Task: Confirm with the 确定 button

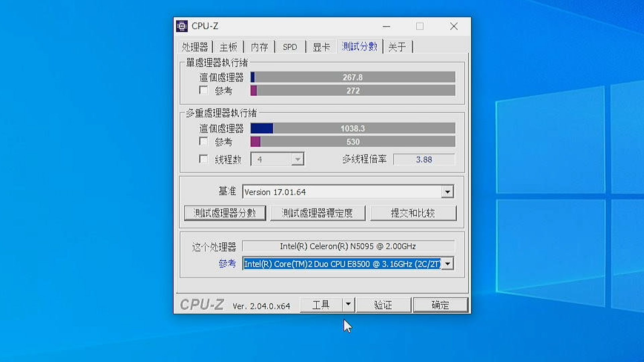Action: pyautogui.click(x=440, y=305)
